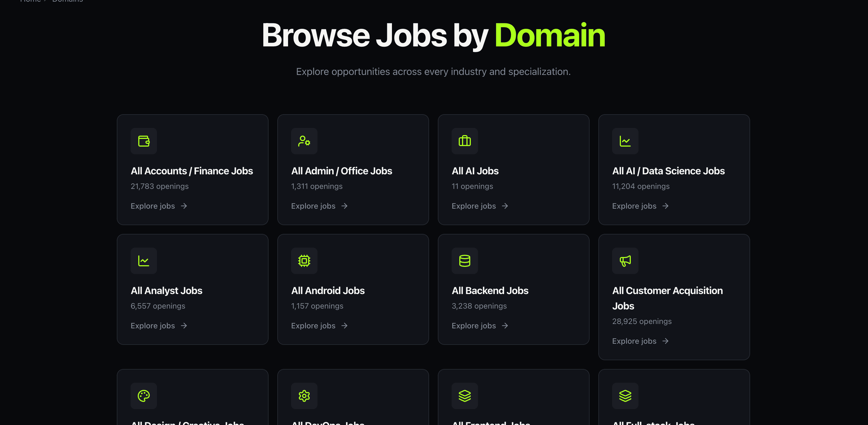
Task: Click the gear icon on DevOps Jobs card
Action: (304, 396)
